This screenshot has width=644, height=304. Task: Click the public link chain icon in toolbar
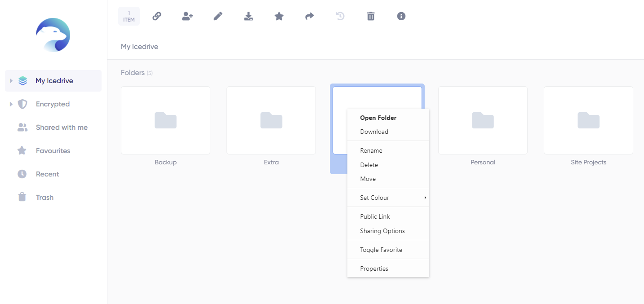point(157,16)
